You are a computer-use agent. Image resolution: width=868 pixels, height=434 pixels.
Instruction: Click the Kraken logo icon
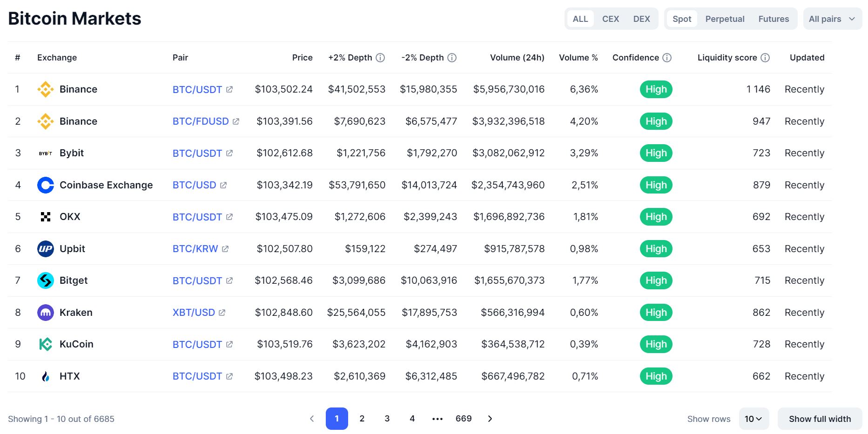coord(46,313)
